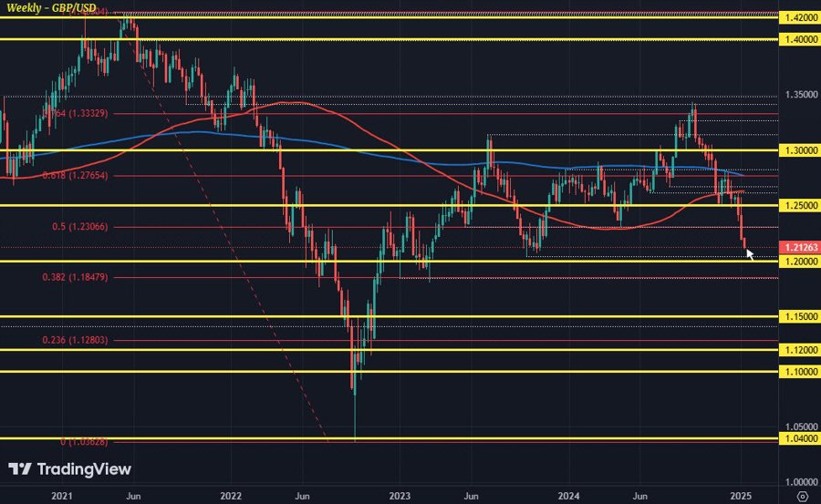The width and height of the screenshot is (821, 504).
Task: Click the Jun label between 2021 and 2022
Action: click(133, 496)
